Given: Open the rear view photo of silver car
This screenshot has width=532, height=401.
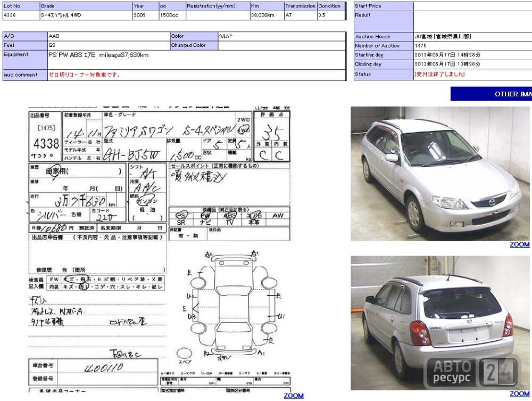Looking at the screenshot, I should 440,323.
